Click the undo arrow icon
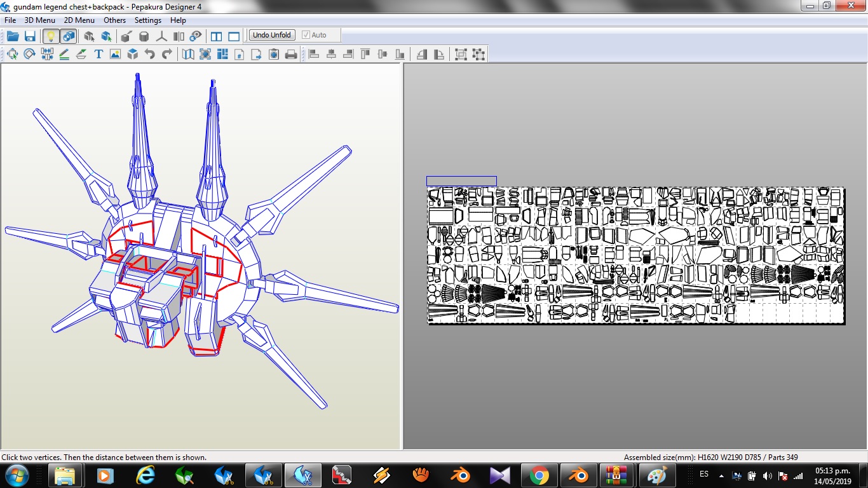This screenshot has height=488, width=868. tap(150, 54)
